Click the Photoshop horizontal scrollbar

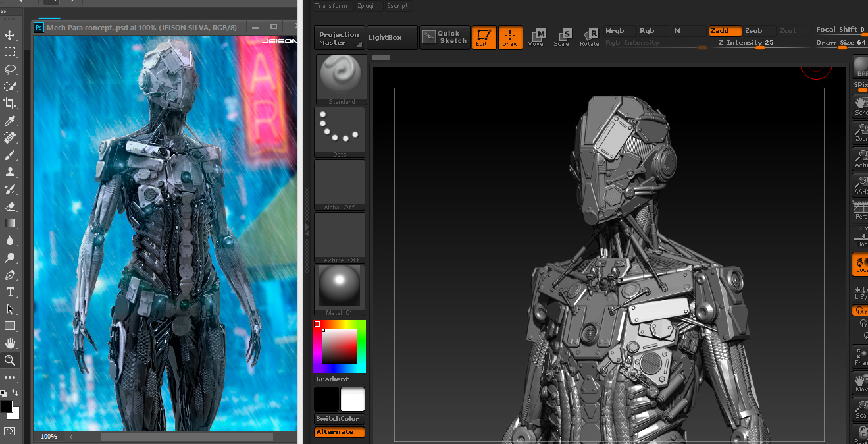click(x=186, y=437)
